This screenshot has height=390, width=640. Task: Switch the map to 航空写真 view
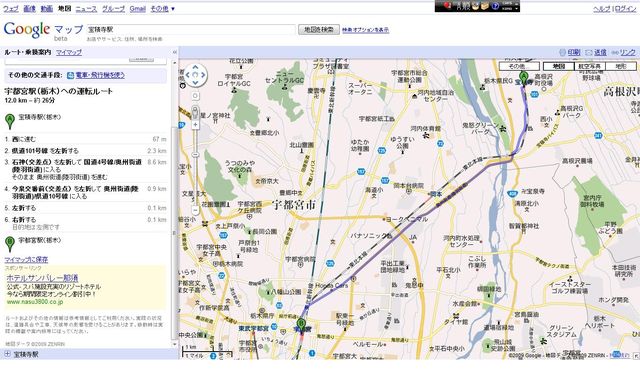(589, 66)
